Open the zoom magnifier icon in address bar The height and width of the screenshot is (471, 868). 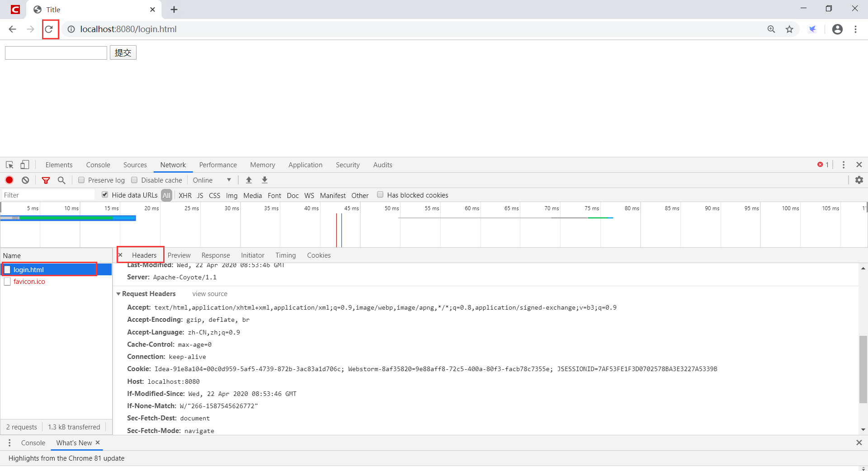click(771, 29)
